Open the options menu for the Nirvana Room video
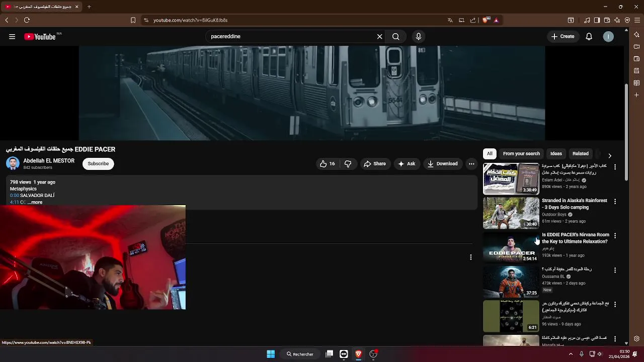Viewport: 644px width, 362px height. click(615, 235)
